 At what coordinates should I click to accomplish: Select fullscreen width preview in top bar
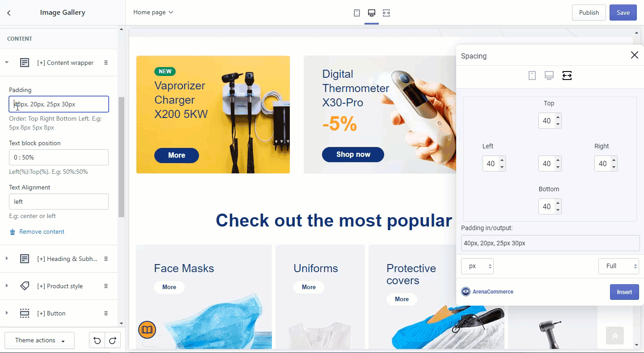click(386, 13)
